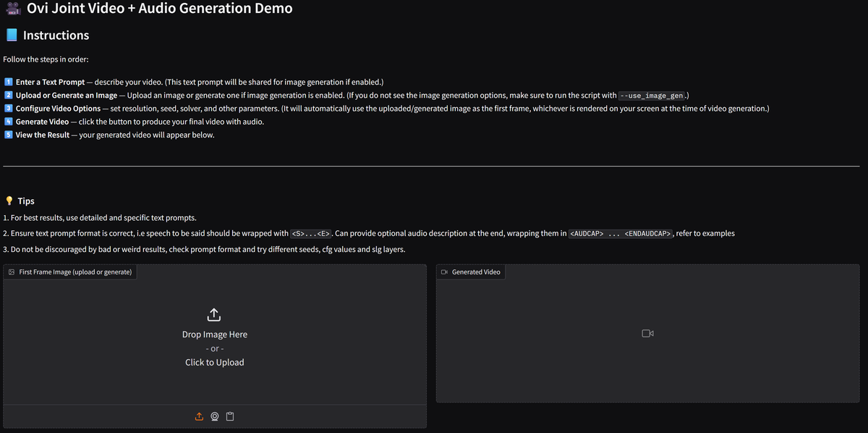This screenshot has height=433, width=868.
Task: Click the 'Click to Upload' text
Action: [x=215, y=362]
